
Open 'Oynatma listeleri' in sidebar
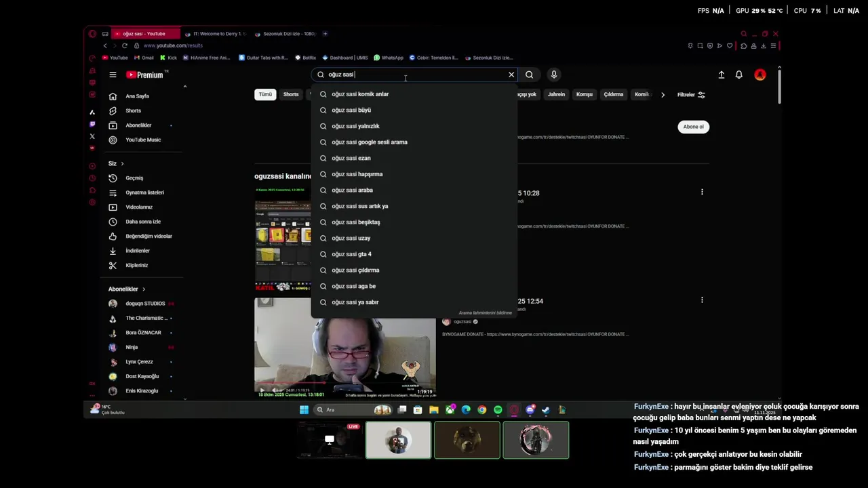click(x=144, y=192)
